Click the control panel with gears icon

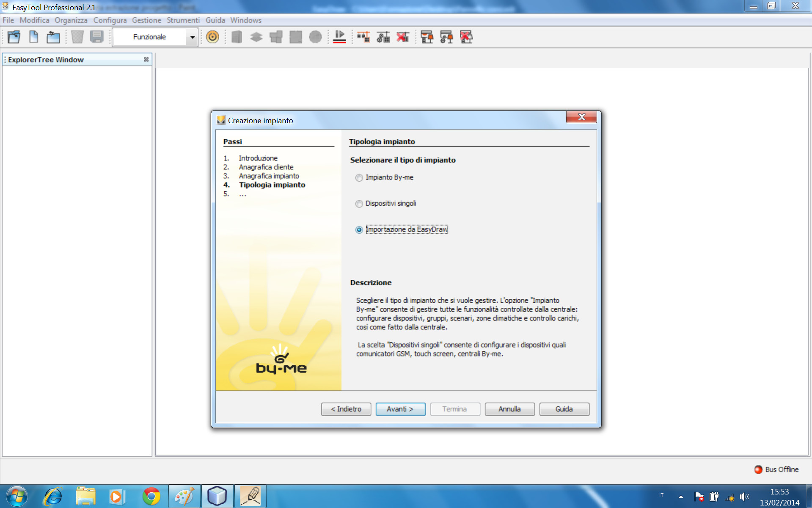446,37
